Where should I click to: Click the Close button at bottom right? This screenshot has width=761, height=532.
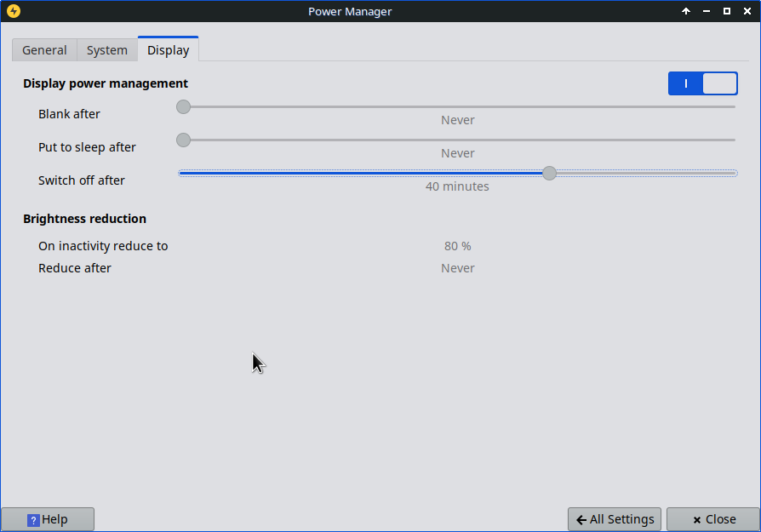(x=713, y=519)
